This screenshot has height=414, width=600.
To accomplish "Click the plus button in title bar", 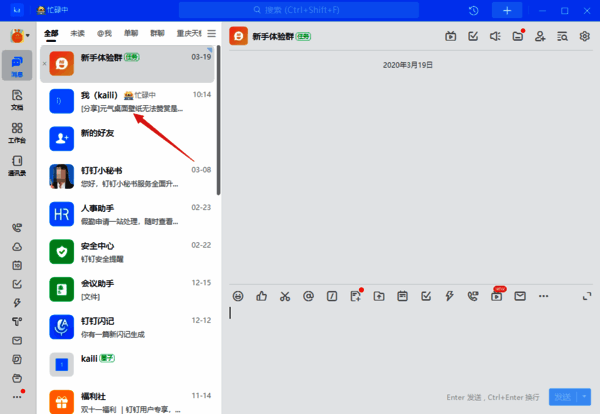I will [x=507, y=10].
